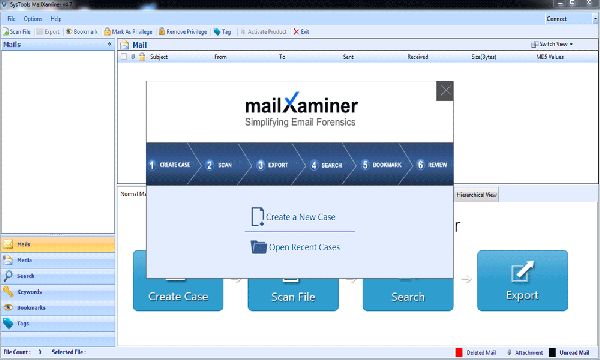Sort by Subject column header
Screen dimensions: 600x360
pos(159,57)
